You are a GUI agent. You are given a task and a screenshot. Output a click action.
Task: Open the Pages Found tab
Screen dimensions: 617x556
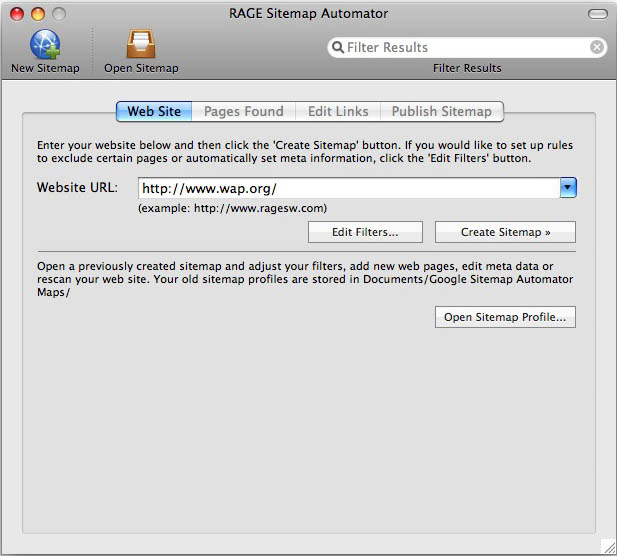pos(244,111)
